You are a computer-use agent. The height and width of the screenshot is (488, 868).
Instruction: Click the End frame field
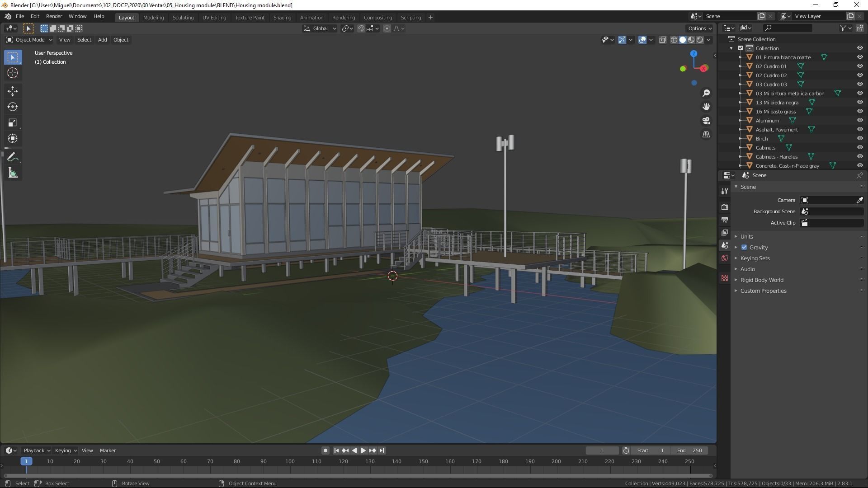pos(689,450)
